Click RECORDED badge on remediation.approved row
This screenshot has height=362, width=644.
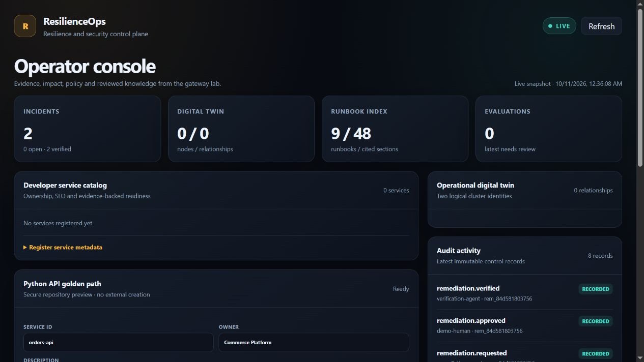click(x=596, y=321)
